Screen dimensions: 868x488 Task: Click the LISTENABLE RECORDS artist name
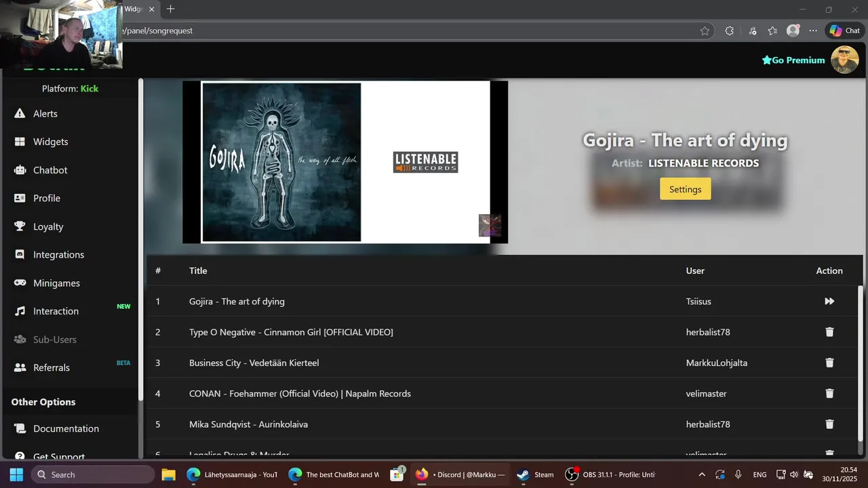pyautogui.click(x=703, y=163)
